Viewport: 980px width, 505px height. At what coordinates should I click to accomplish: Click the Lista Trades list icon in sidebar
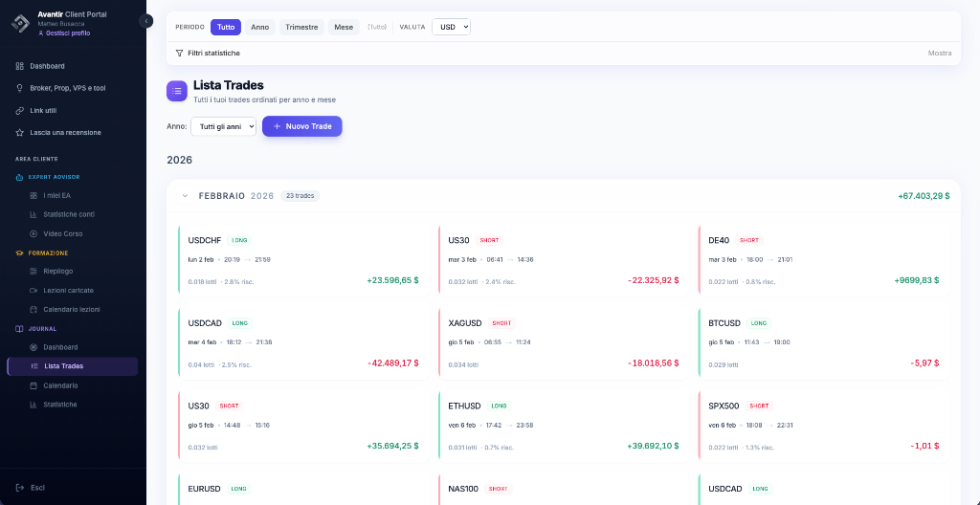tap(34, 366)
